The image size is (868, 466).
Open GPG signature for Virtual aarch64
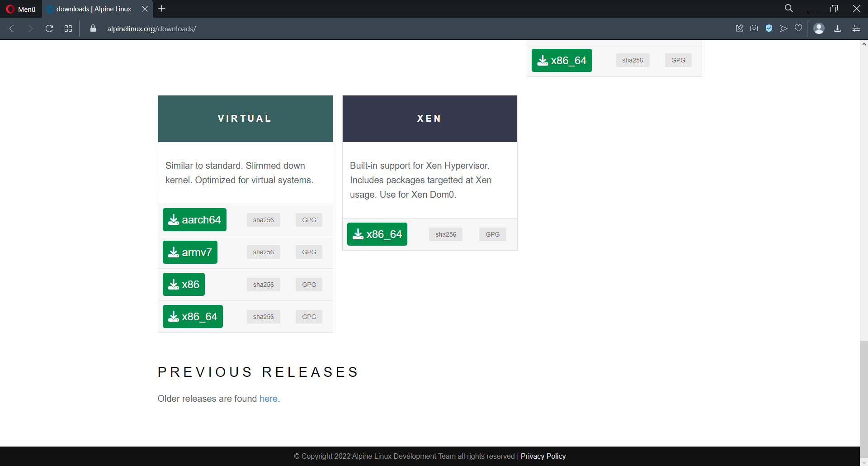click(309, 220)
